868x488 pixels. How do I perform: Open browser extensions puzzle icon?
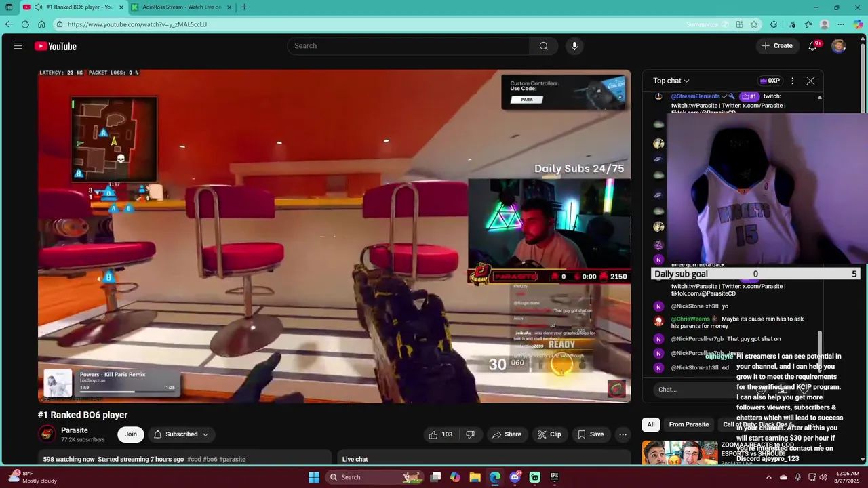click(x=774, y=24)
